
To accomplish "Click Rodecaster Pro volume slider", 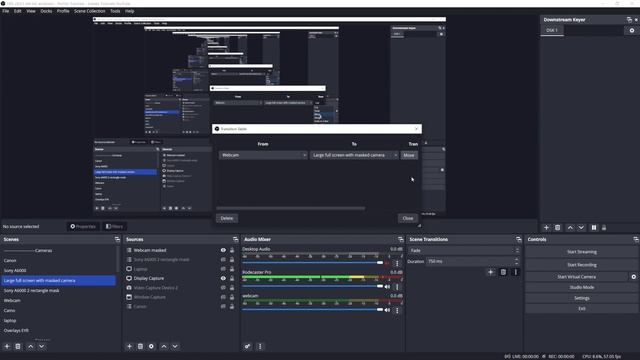I will pyautogui.click(x=313, y=287).
